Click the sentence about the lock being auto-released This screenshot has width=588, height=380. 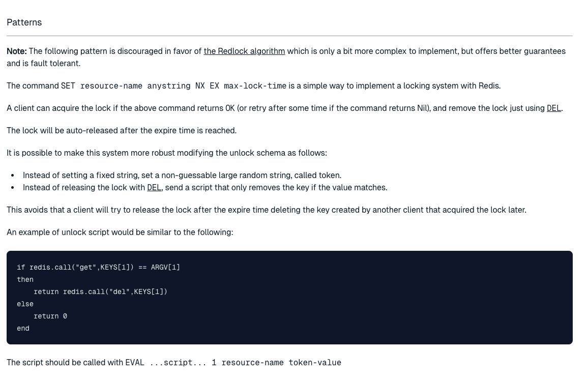click(122, 131)
